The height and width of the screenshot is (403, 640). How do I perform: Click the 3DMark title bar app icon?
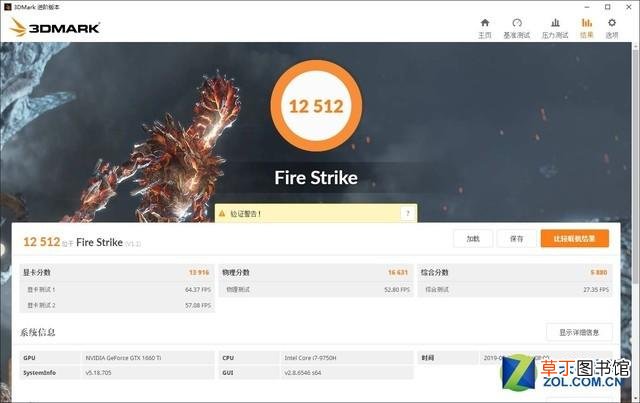pyautogui.click(x=7, y=7)
